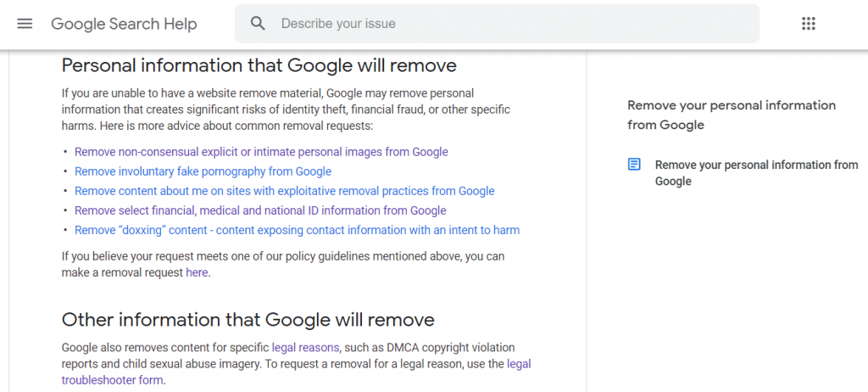This screenshot has height=392, width=868.
Task: Focus the 'Describe your issue' search field
Action: tap(497, 24)
